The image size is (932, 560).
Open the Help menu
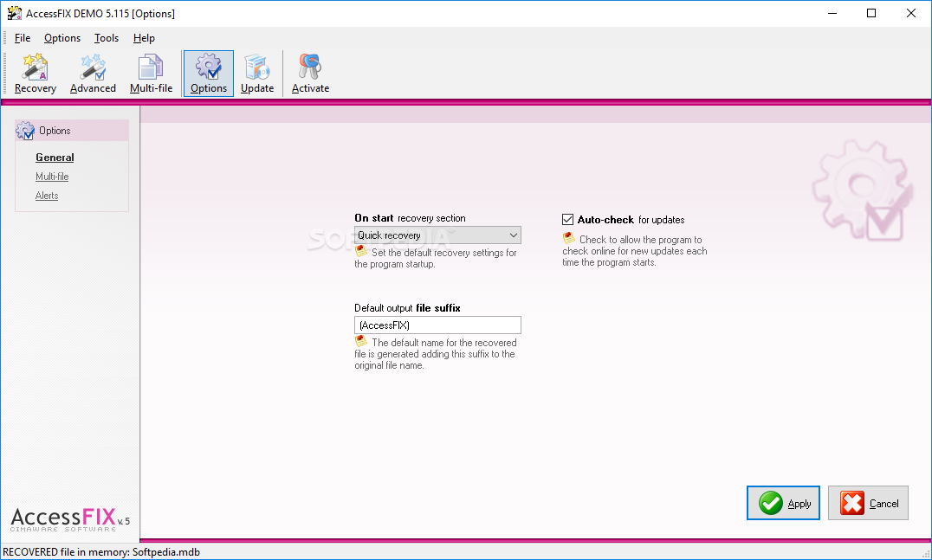point(144,38)
